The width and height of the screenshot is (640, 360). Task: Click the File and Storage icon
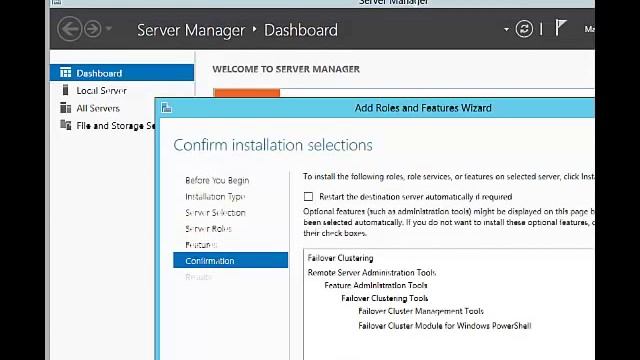pyautogui.click(x=65, y=125)
